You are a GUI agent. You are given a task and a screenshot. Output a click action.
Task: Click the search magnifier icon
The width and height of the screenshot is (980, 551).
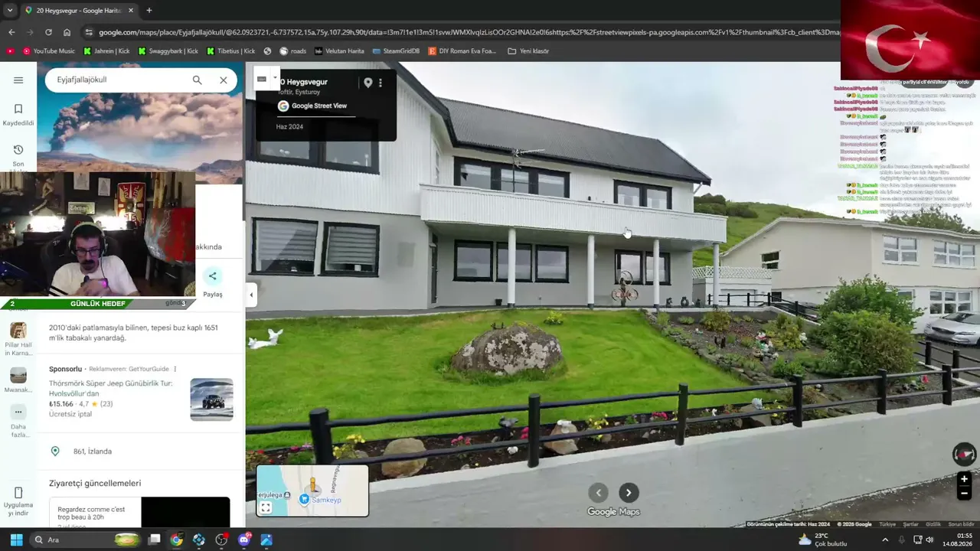tap(197, 80)
